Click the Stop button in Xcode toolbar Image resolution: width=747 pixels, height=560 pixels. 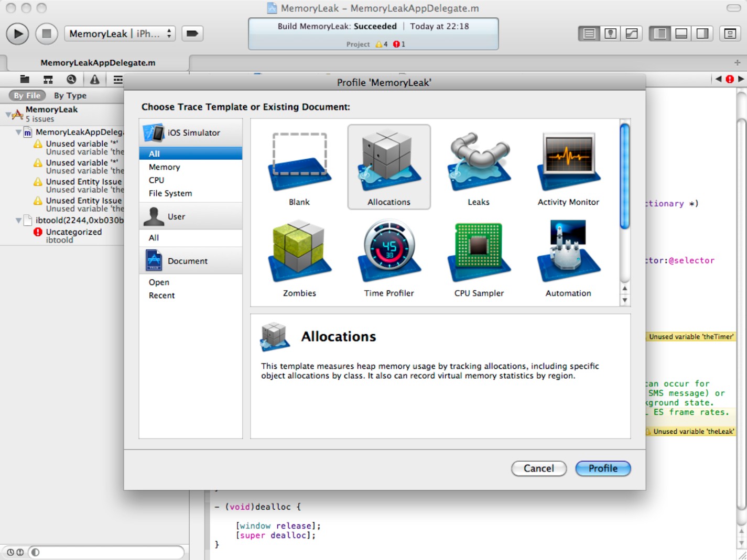47,34
